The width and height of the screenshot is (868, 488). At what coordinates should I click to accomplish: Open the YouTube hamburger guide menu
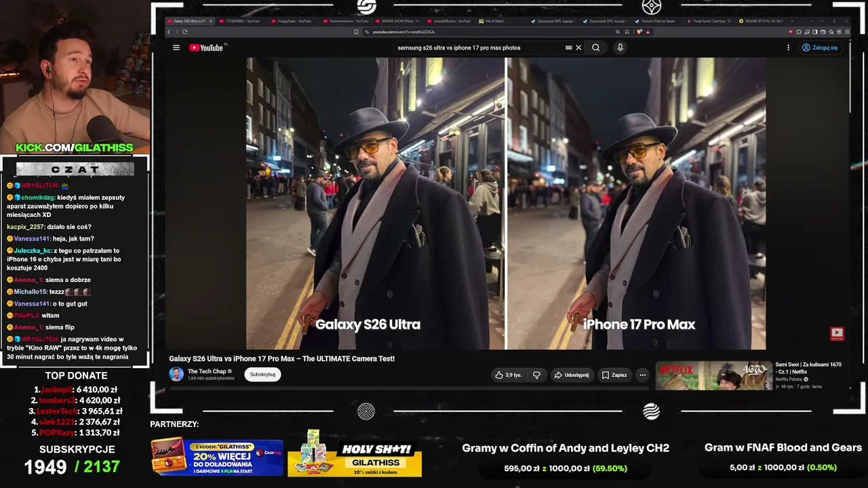click(x=176, y=47)
